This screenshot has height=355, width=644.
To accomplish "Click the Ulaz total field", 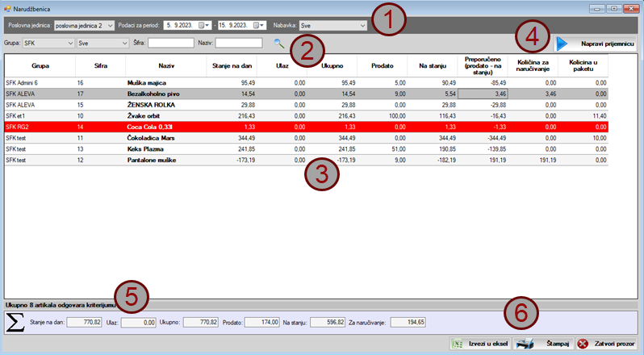I will (139, 323).
